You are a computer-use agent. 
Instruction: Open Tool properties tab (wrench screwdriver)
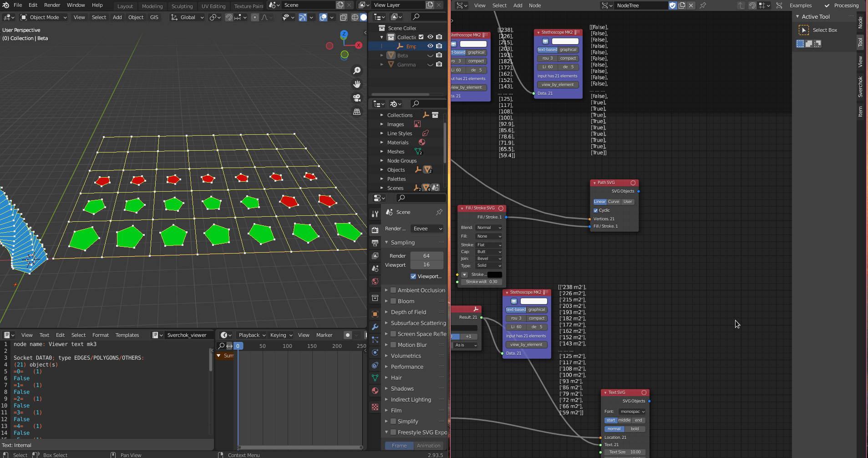tap(375, 214)
